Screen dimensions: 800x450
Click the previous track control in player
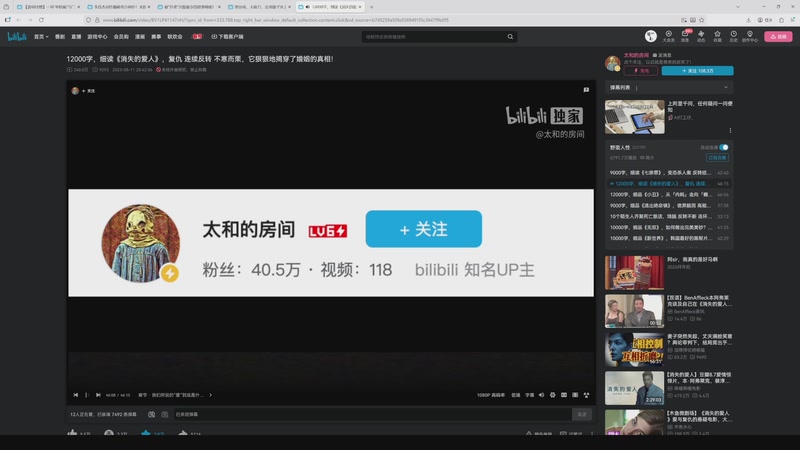tap(76, 395)
